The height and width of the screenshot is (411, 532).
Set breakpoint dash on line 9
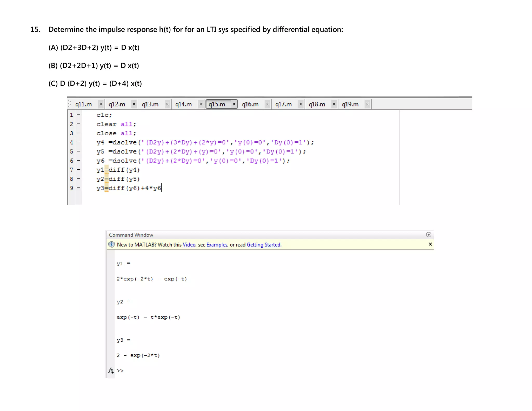(x=78, y=188)
